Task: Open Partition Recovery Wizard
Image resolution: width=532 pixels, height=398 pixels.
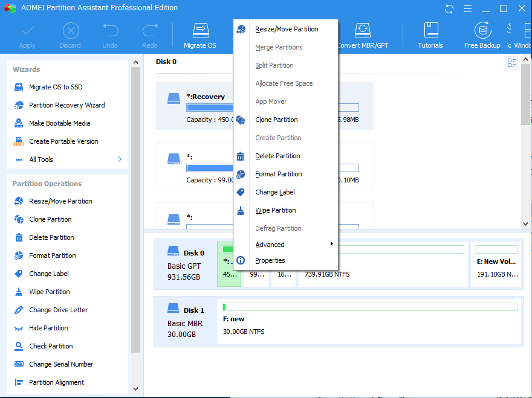Action: tap(67, 105)
